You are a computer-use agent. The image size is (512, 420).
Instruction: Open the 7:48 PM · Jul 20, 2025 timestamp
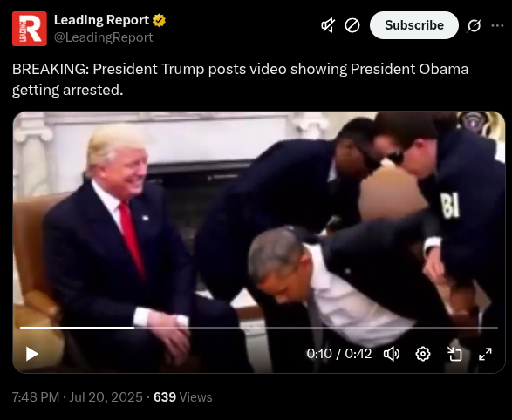point(78,397)
